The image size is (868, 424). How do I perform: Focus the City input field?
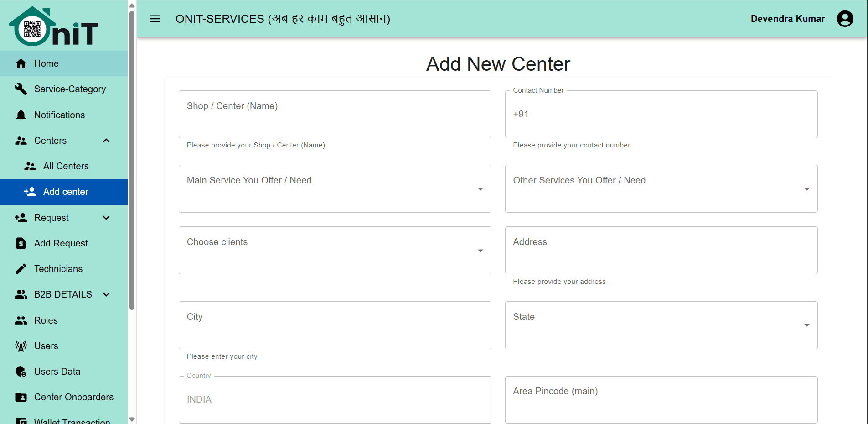(x=335, y=325)
